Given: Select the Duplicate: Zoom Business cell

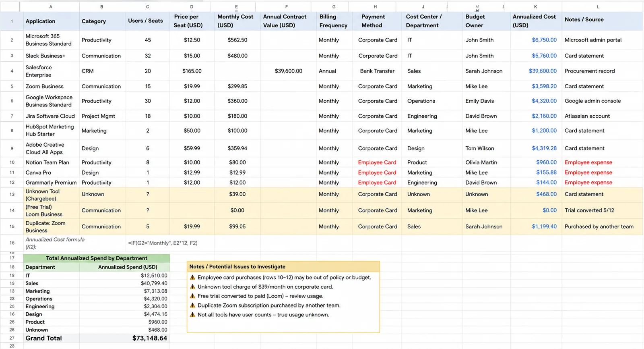Looking at the screenshot, I should pyautogui.click(x=51, y=226).
